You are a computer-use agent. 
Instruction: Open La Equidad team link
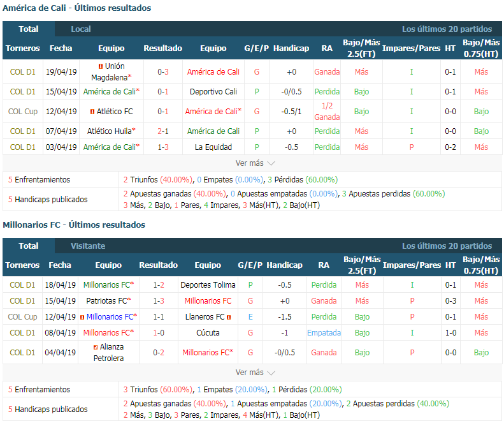coord(213,147)
